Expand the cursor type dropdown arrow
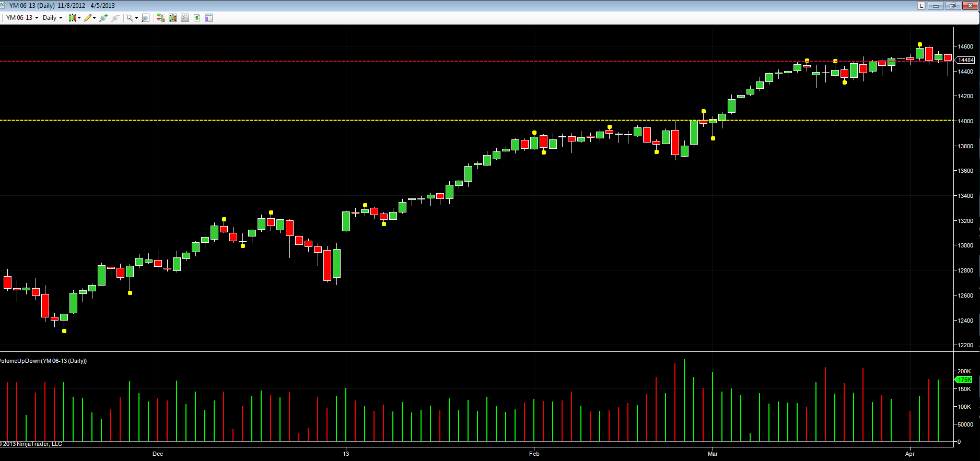This screenshot has height=461, width=980. [x=137, y=18]
